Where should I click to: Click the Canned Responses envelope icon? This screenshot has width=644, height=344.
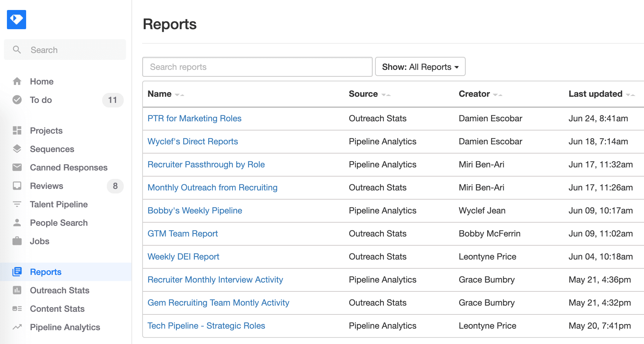(17, 167)
